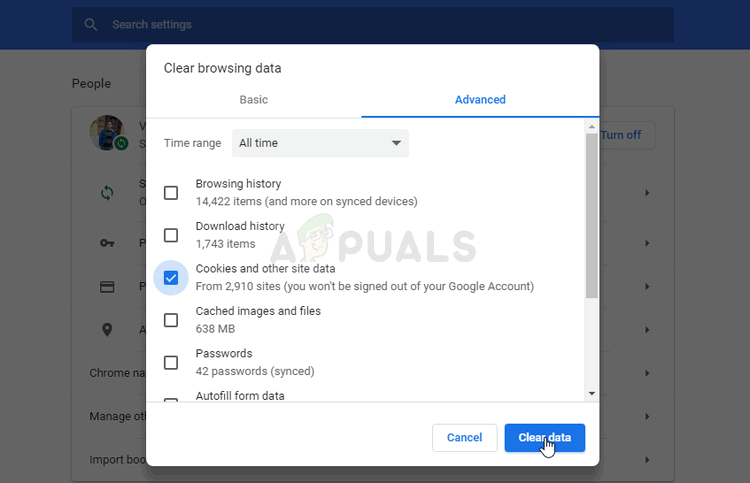The image size is (750, 483).
Task: Click the Cancel button
Action: click(x=464, y=438)
